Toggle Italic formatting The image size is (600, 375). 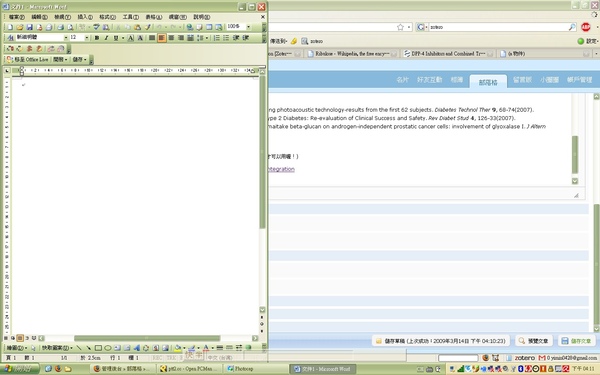coord(106,38)
